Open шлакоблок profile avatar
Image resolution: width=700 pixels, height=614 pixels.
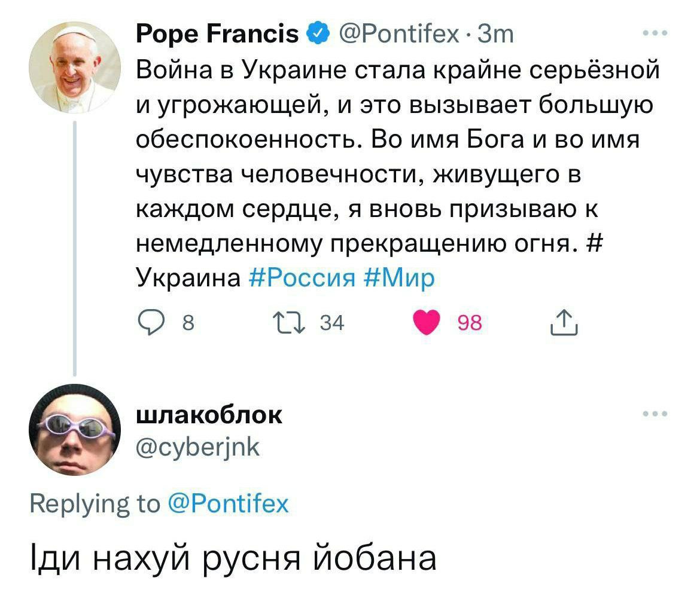coord(75,429)
